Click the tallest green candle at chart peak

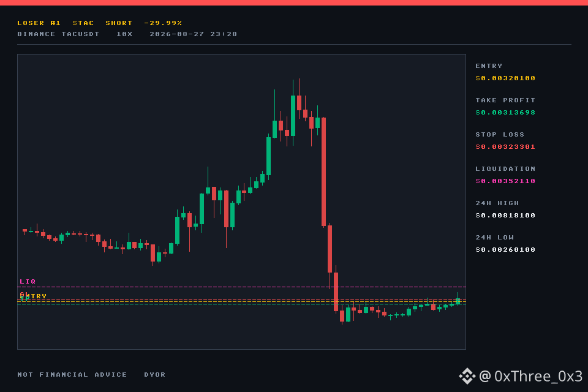coord(293,116)
